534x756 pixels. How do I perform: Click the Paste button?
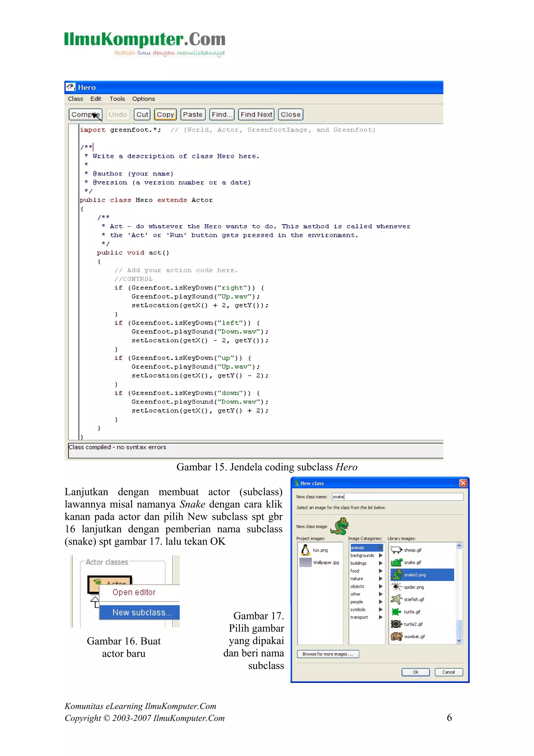point(193,114)
